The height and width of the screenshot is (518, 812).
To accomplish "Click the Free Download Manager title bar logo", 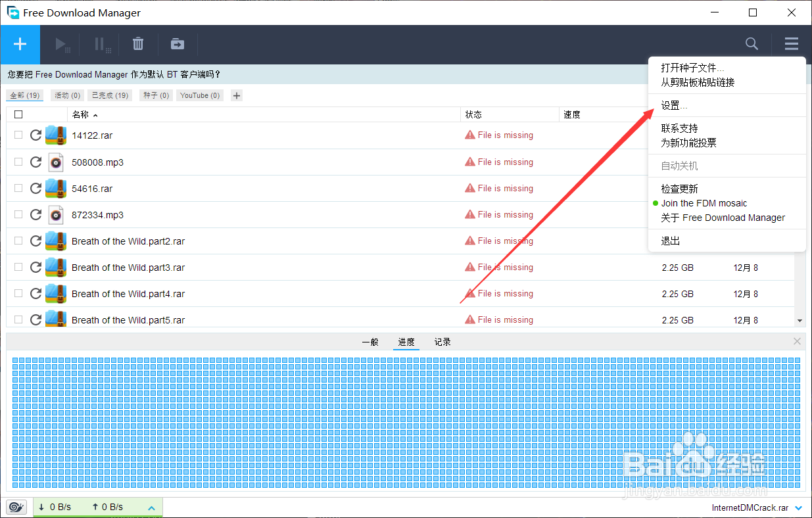I will (x=13, y=12).
